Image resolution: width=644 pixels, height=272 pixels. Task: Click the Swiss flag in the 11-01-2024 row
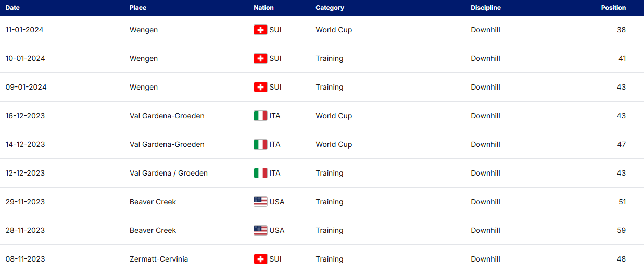[260, 30]
